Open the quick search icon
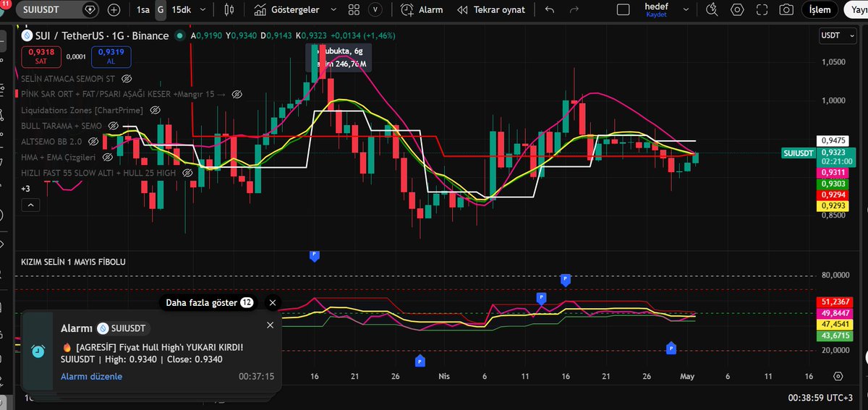This screenshot has width=868, height=410. point(713,10)
